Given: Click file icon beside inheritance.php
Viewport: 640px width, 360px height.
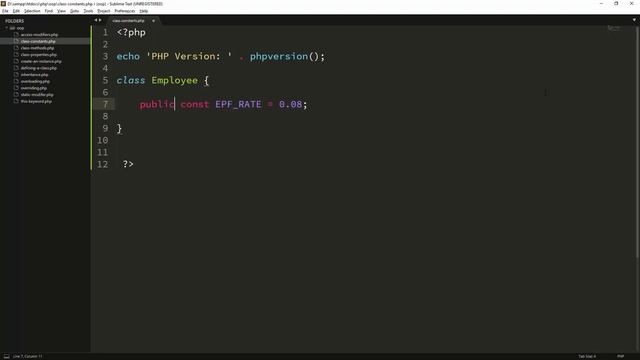Looking at the screenshot, I should (x=16, y=75).
